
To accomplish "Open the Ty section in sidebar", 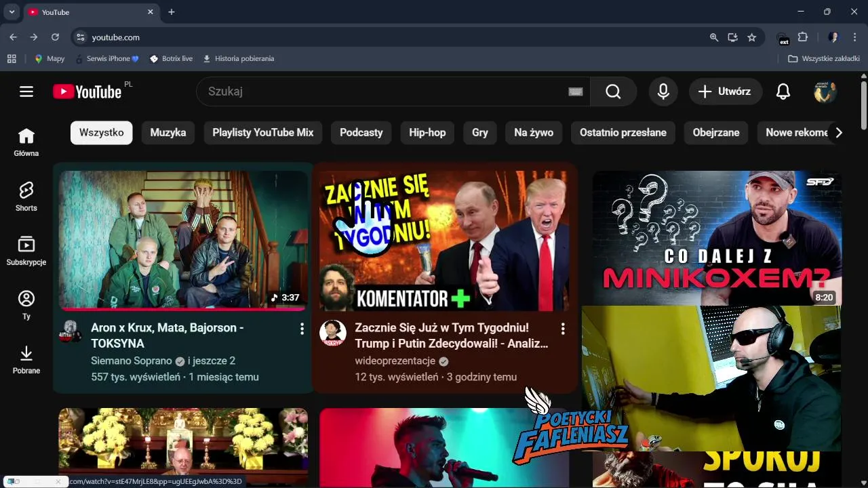I will tap(26, 305).
